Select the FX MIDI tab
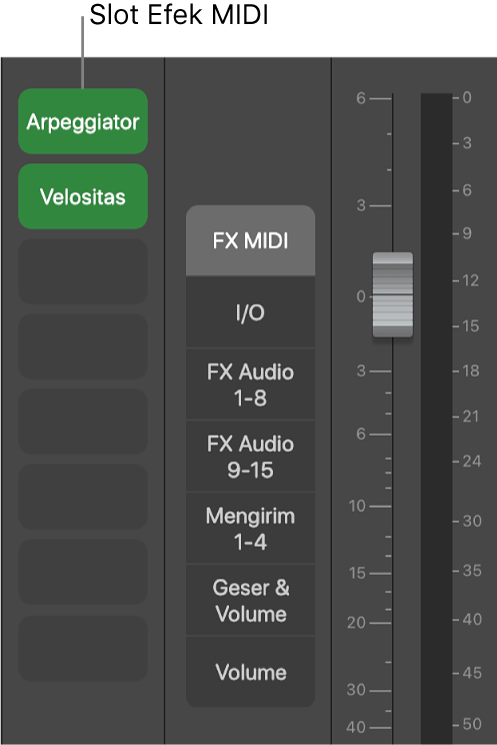This screenshot has height=745, width=497. pos(250,240)
